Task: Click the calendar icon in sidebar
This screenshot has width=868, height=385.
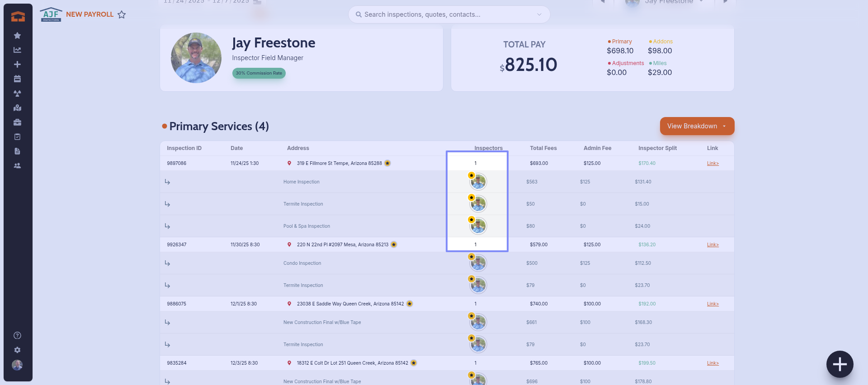Action: (17, 79)
